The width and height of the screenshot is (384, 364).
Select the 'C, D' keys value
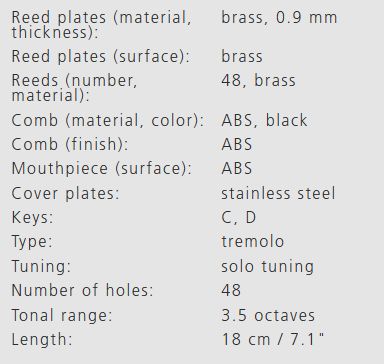[239, 217]
